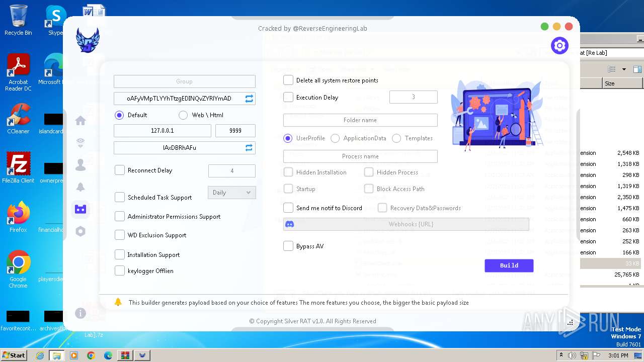Click the Process name field
Image resolution: width=644 pixels, height=362 pixels.
point(360,156)
